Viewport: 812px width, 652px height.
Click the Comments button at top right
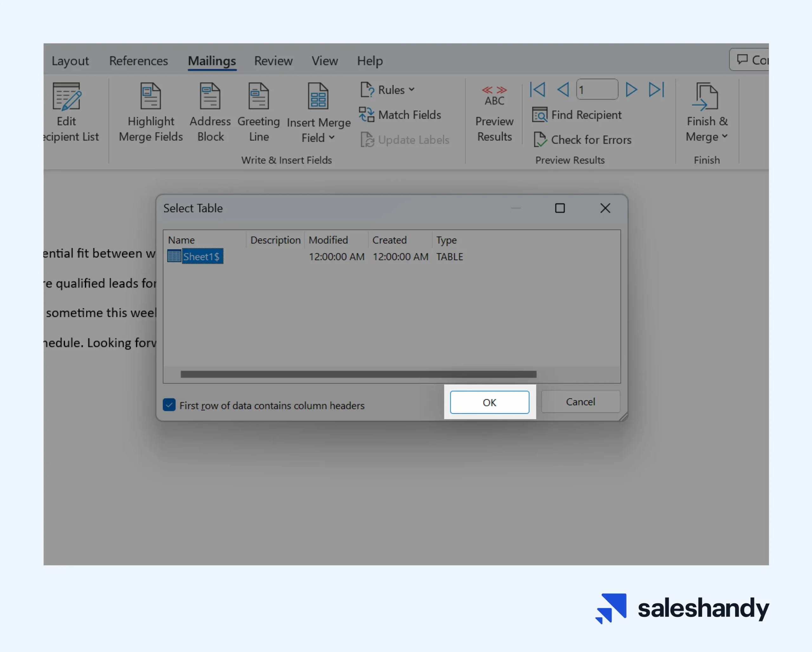click(750, 60)
